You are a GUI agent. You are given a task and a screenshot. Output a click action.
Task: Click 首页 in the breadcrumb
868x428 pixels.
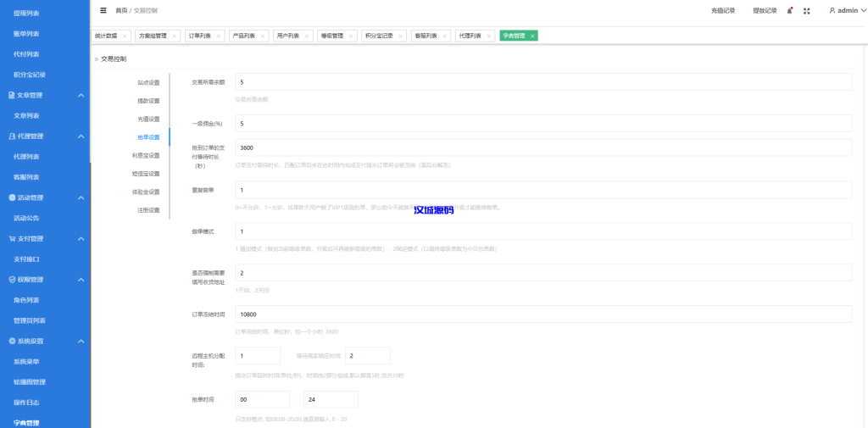[x=121, y=10]
